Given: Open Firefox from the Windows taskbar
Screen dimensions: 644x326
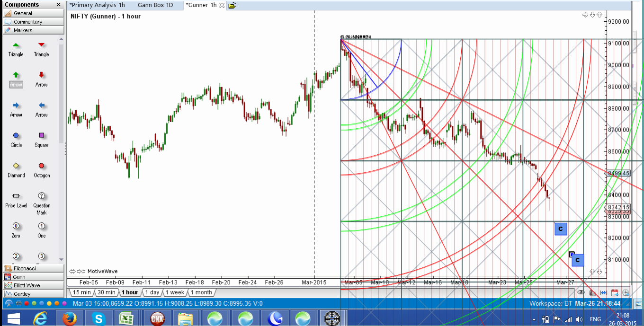Looking at the screenshot, I should [69, 318].
